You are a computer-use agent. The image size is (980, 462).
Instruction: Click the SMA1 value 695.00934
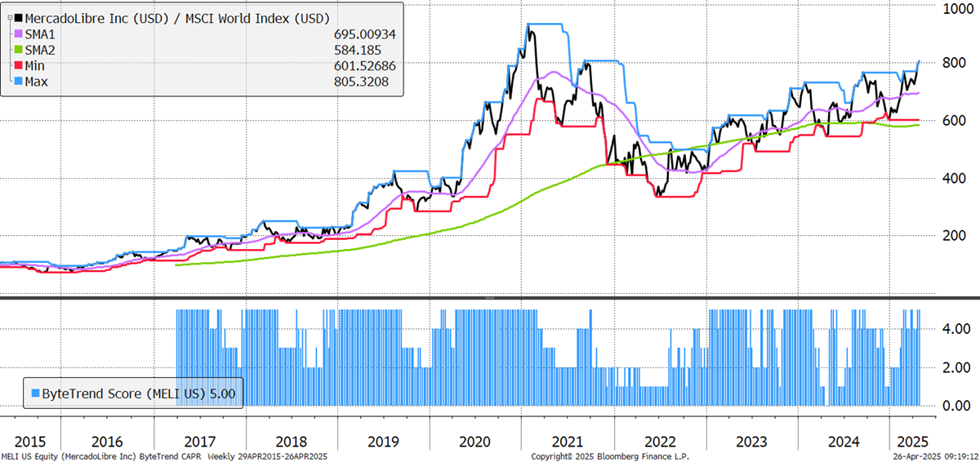point(365,33)
